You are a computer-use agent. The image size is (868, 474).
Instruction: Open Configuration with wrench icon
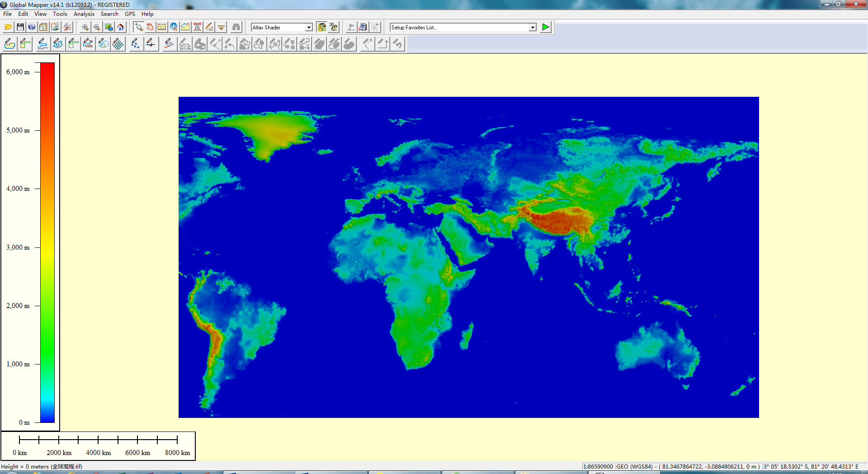pyautogui.click(x=67, y=27)
